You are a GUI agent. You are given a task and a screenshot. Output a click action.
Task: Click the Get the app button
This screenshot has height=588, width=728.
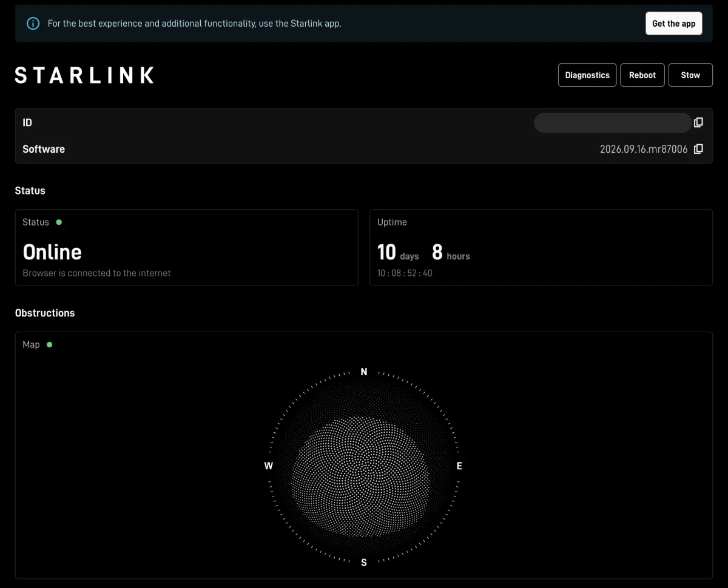pos(673,24)
